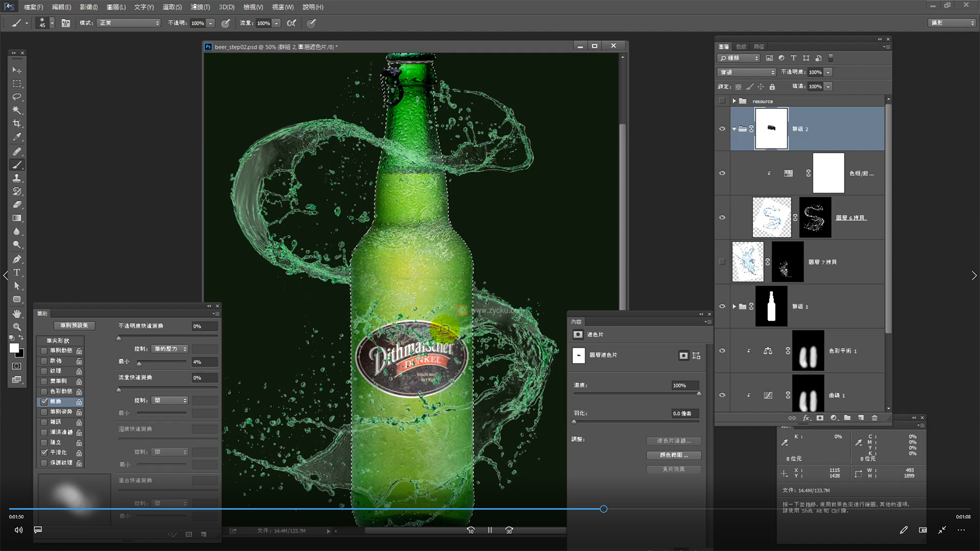Image resolution: width=980 pixels, height=551 pixels.
Task: Click the delete layer trash icon
Action: point(874,418)
